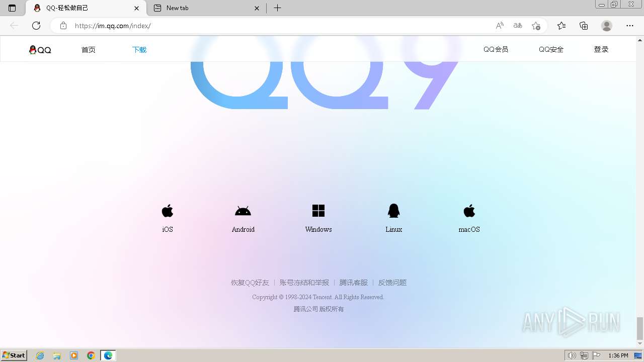Click the Windows logo download icon
The height and width of the screenshot is (362, 644).
[318, 211]
